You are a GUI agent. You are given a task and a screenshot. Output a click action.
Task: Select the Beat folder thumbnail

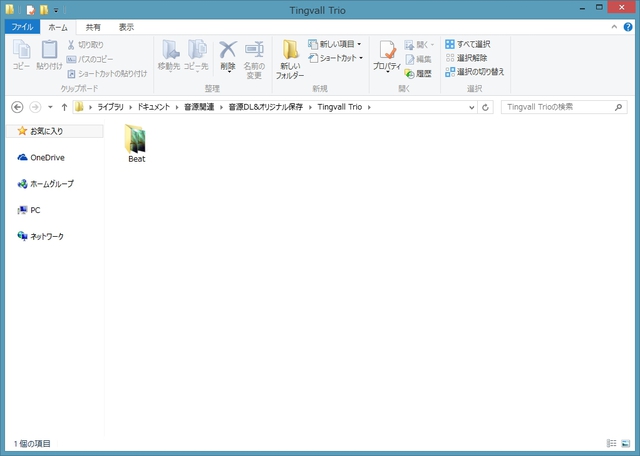[x=136, y=142]
